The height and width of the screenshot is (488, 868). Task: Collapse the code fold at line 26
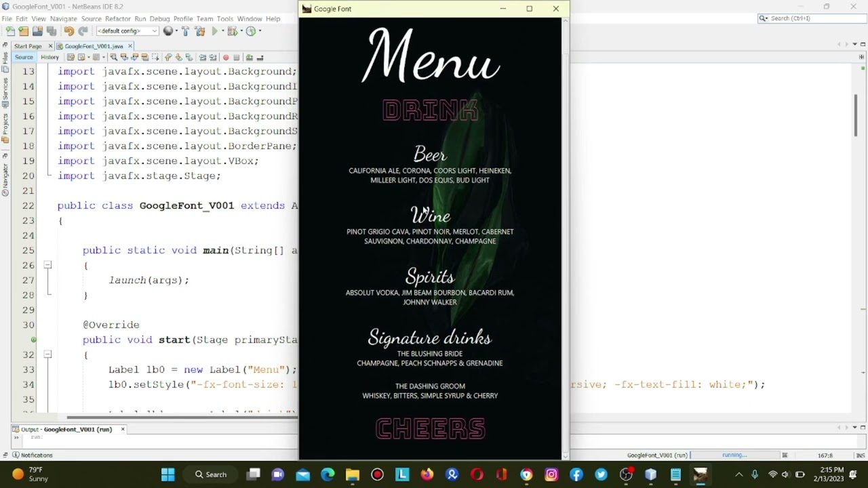pos(47,265)
